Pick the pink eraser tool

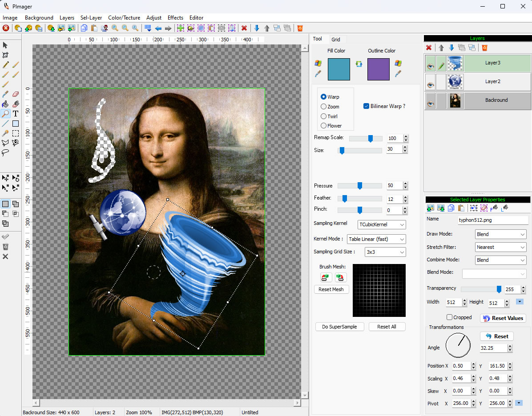click(x=16, y=94)
